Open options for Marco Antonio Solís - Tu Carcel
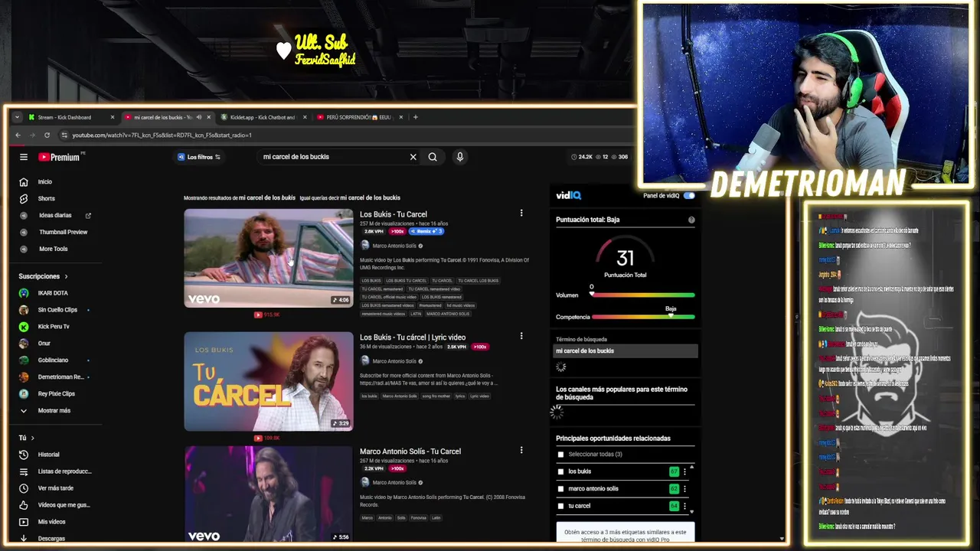The image size is (980, 551). click(521, 450)
